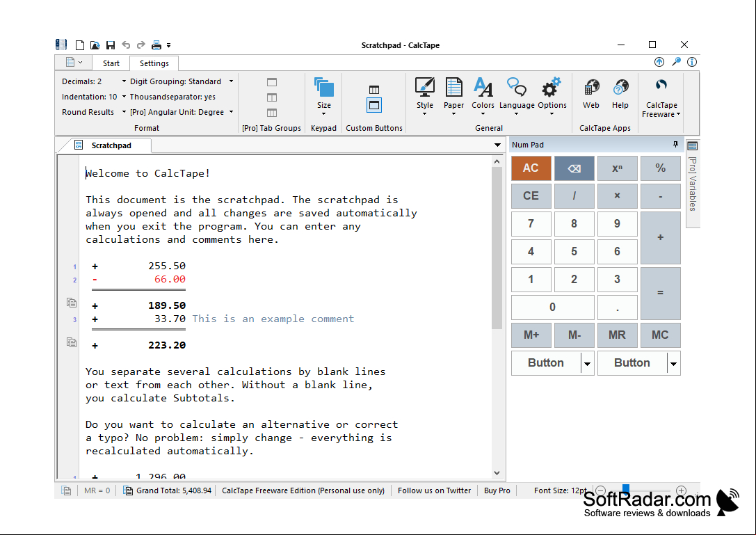This screenshot has height=535, width=756.
Task: Open the file menu button left of Start
Action: pyautogui.click(x=74, y=62)
